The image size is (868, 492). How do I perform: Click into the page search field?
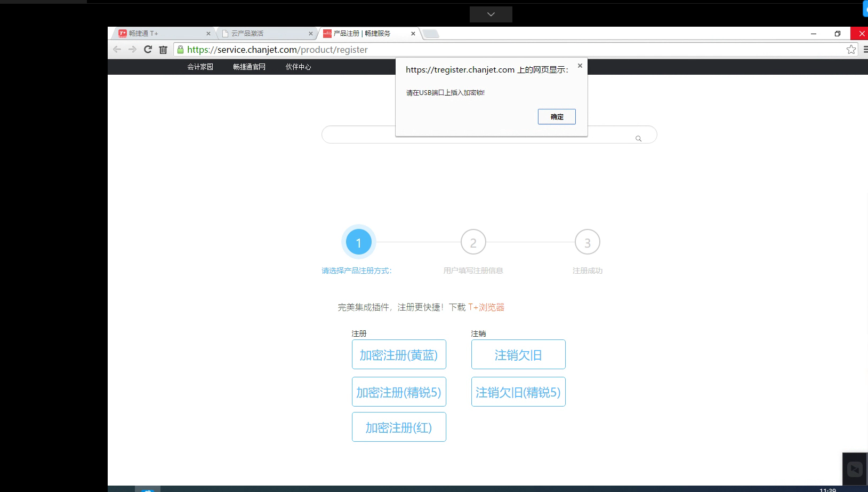(x=489, y=134)
